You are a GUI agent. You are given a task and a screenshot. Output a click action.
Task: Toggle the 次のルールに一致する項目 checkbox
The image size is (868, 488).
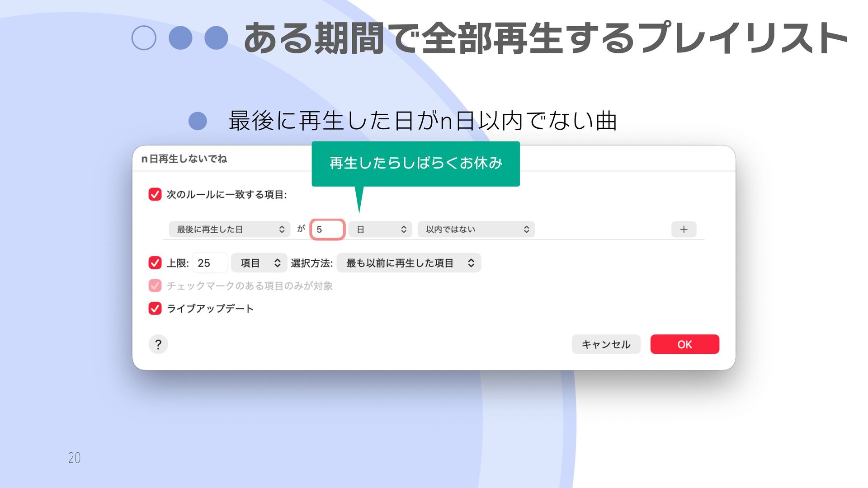pos(155,194)
